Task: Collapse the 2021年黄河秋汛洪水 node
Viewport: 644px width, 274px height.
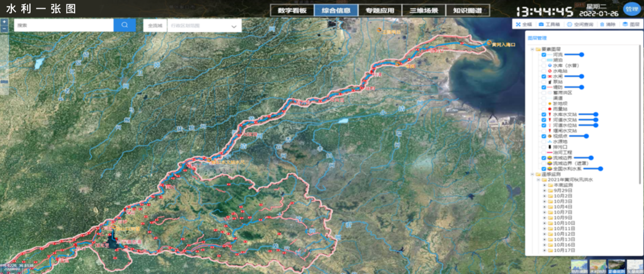Action: point(539,179)
